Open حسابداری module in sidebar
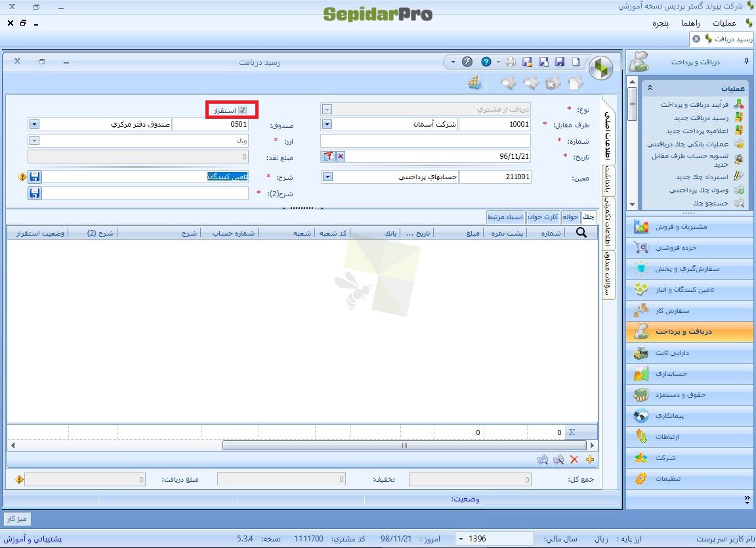The height and width of the screenshot is (548, 756). point(690,373)
